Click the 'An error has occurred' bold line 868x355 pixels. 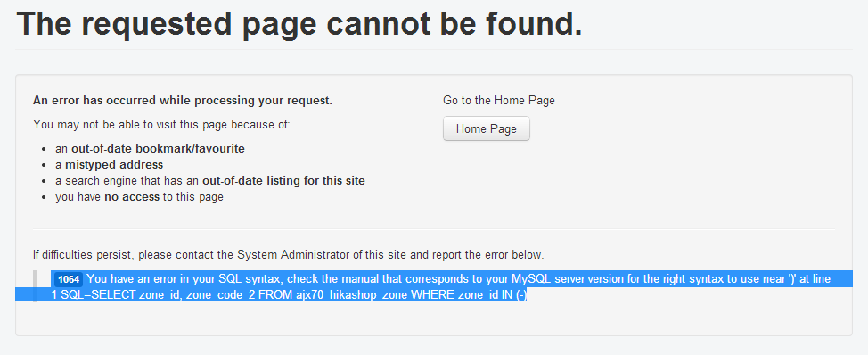tap(183, 101)
